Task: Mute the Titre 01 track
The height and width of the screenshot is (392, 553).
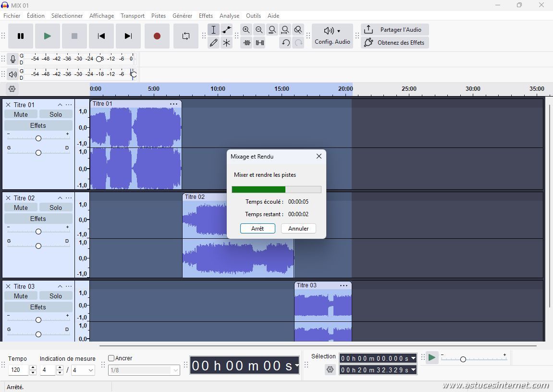Action: [x=21, y=114]
